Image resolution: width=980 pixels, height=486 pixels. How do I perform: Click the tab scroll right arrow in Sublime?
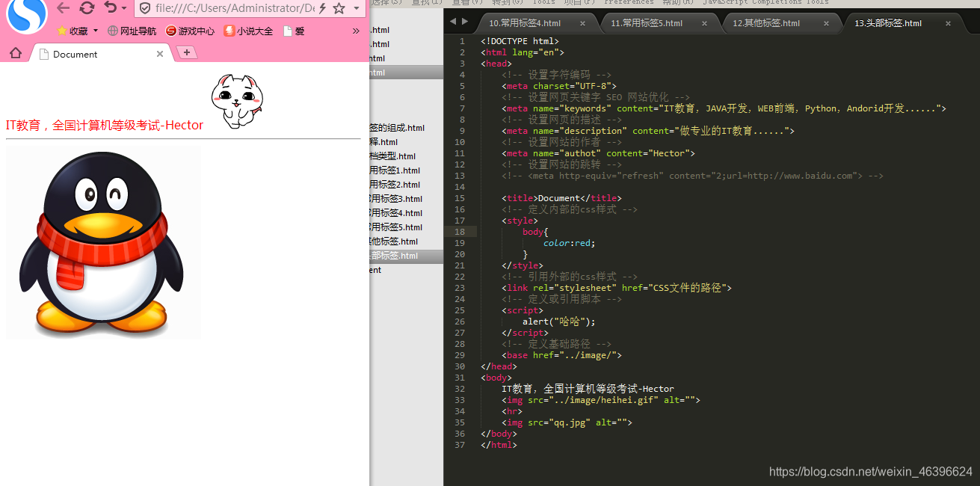click(466, 22)
